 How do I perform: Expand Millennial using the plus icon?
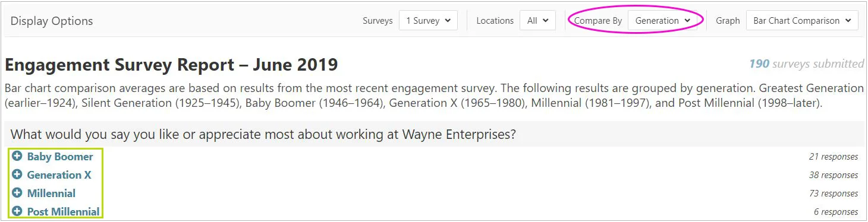(x=17, y=194)
